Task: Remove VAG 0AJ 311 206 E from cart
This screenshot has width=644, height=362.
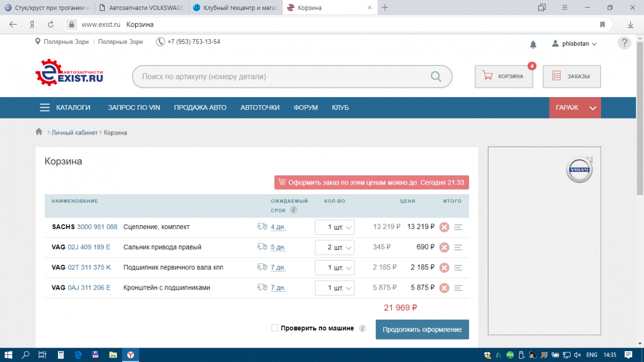Action: (444, 288)
